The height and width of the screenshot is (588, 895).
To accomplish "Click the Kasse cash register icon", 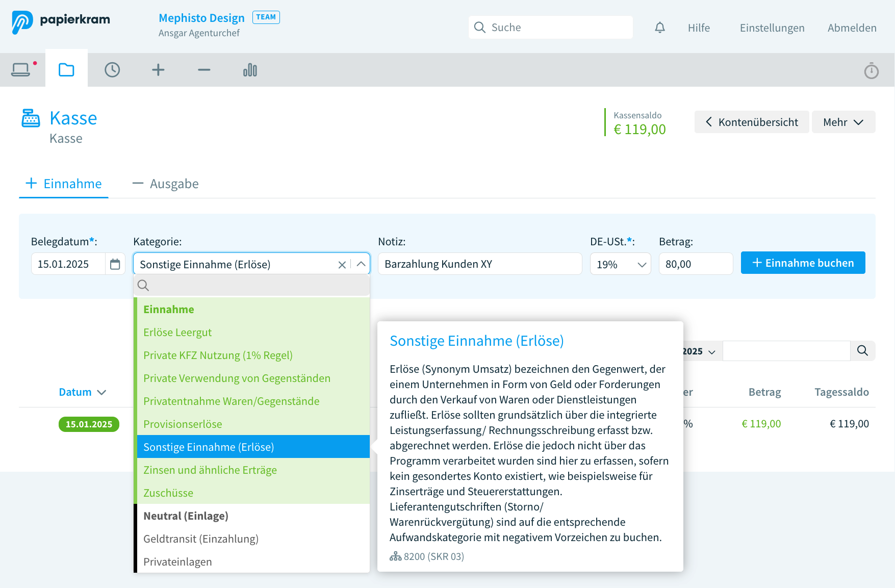I will [31, 118].
